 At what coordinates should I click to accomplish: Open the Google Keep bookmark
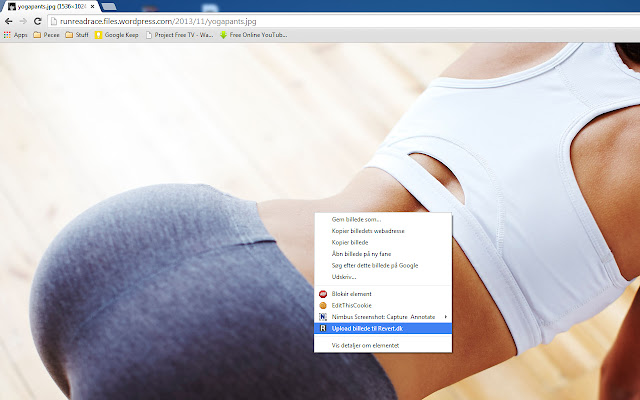[117, 35]
